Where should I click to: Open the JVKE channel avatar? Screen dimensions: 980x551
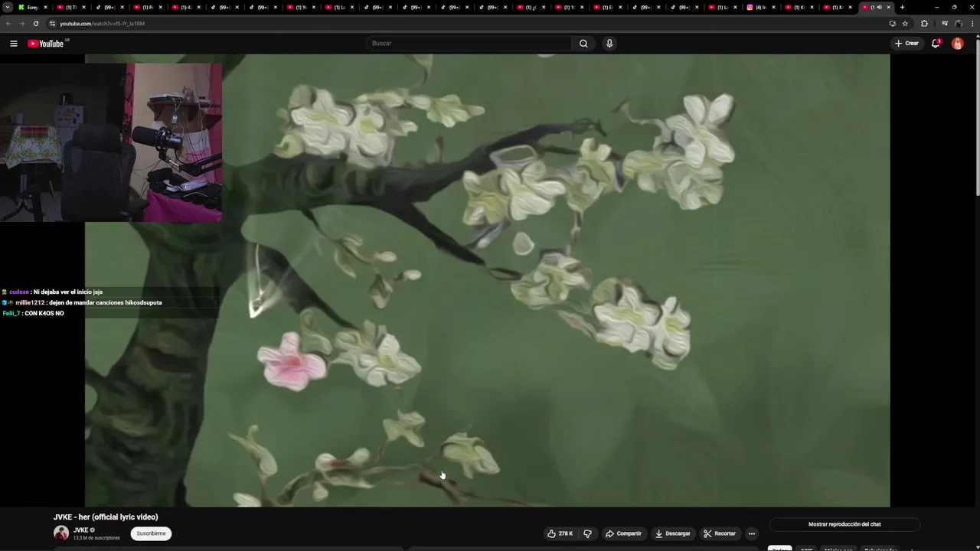pos(60,533)
